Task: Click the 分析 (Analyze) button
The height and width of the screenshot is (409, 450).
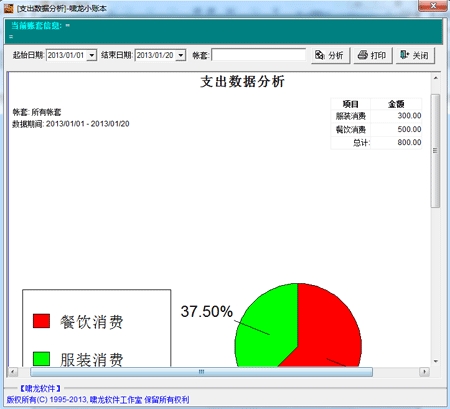Action: click(x=330, y=55)
